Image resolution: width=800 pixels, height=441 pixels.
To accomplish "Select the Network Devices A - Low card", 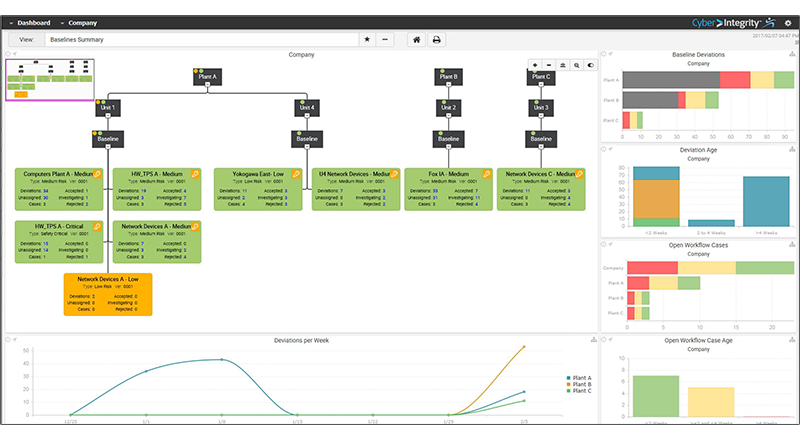I will point(108,294).
